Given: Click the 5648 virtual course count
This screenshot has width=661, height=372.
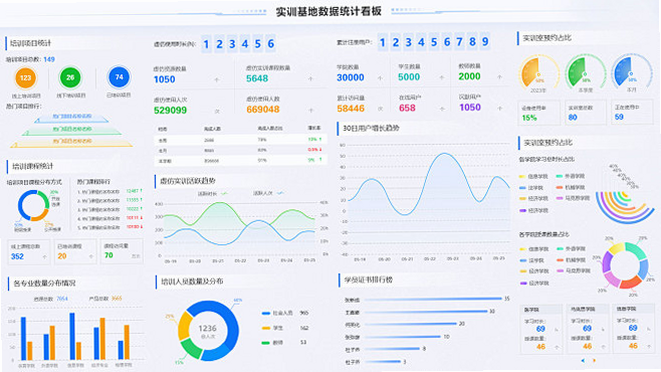Looking at the screenshot, I should pyautogui.click(x=257, y=78).
